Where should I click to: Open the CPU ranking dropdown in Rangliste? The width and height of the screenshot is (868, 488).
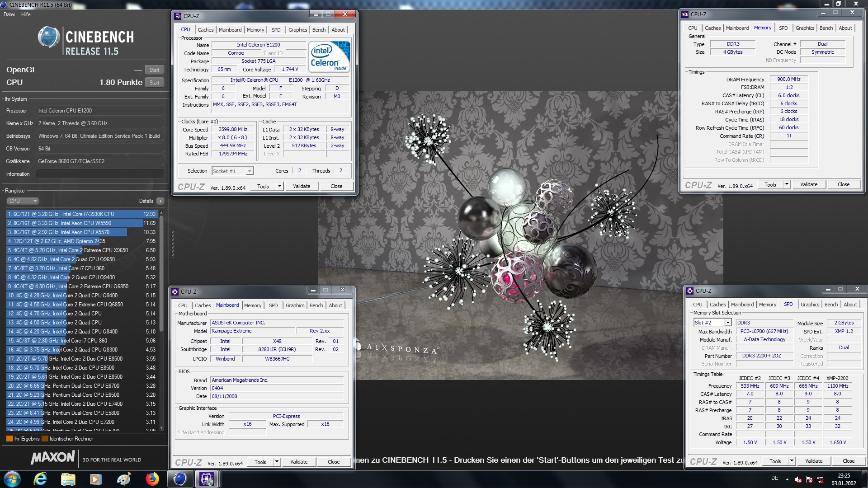pos(23,201)
